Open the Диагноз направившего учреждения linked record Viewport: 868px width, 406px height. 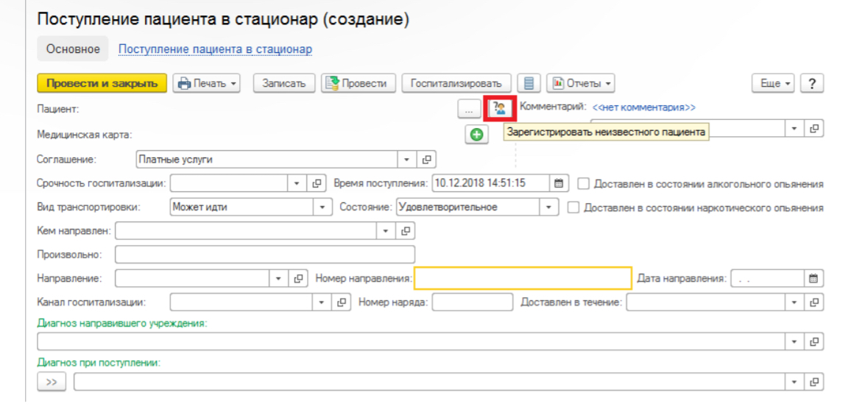814,341
